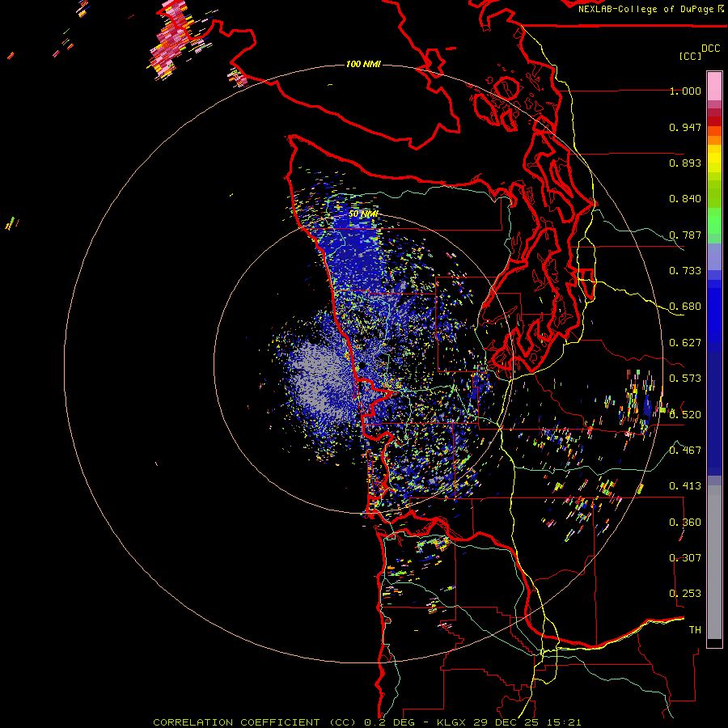Click the CORRELATION COEFFICIENT caption at bottom
Screen dimensions: 728x728
366,722
